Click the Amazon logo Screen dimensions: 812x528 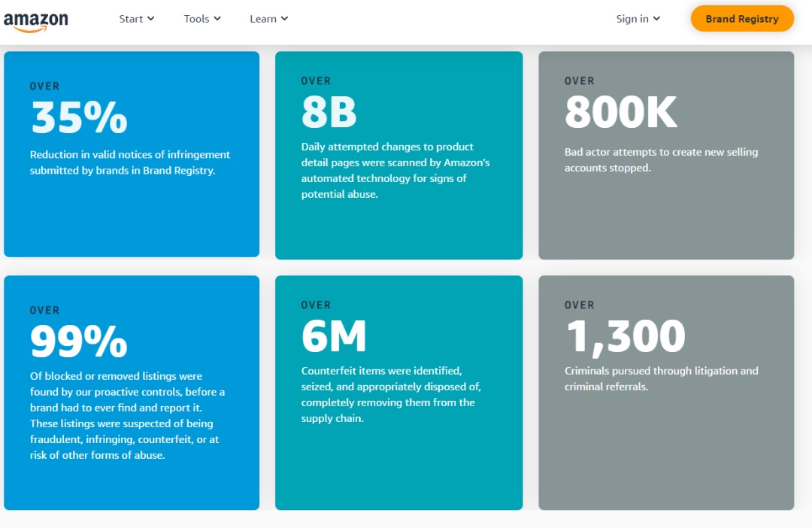[35, 21]
